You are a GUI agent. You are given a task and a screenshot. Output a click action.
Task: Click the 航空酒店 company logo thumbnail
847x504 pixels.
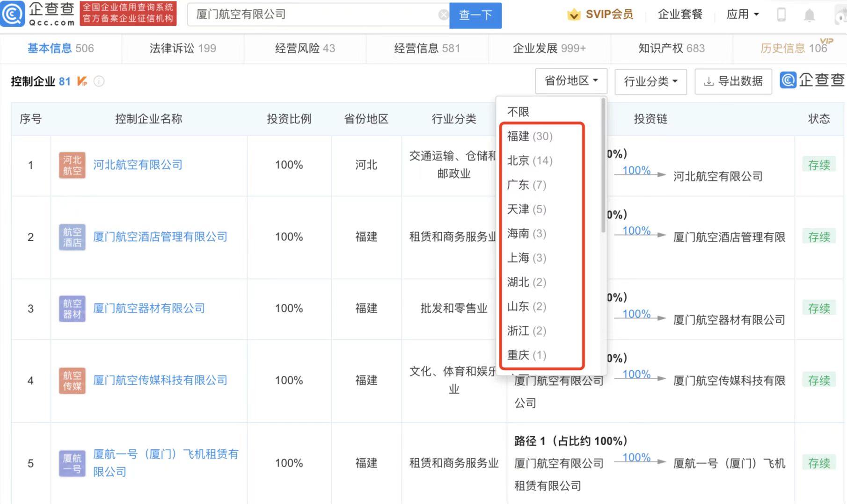[x=72, y=237]
